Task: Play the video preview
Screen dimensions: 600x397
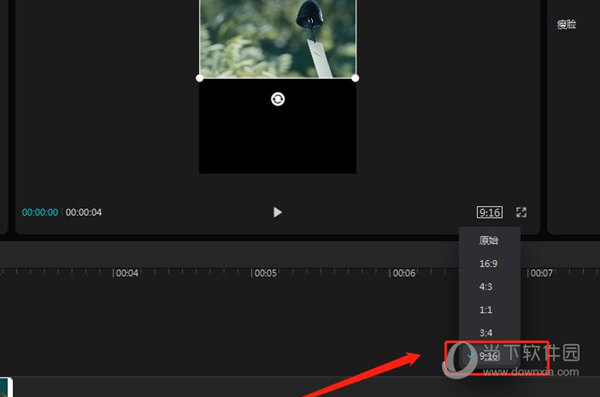Action: (277, 212)
